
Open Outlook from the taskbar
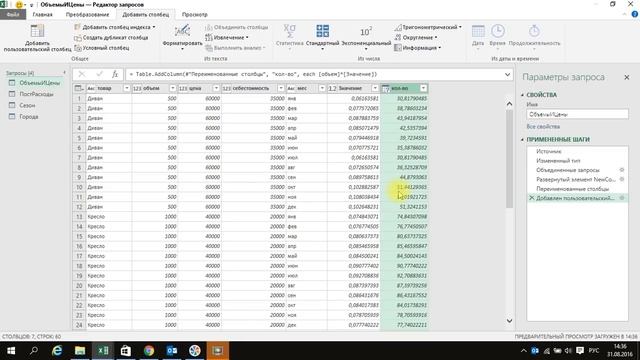[x=172, y=351]
